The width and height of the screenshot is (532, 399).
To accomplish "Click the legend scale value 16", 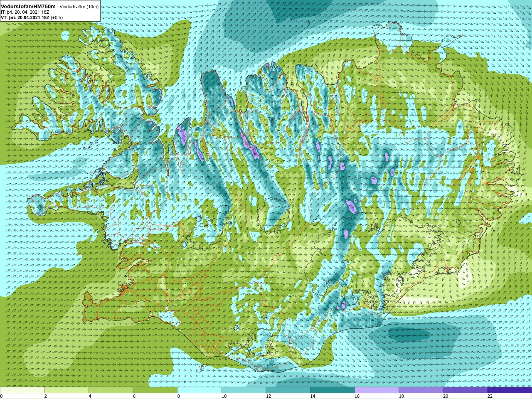I will point(357,396).
